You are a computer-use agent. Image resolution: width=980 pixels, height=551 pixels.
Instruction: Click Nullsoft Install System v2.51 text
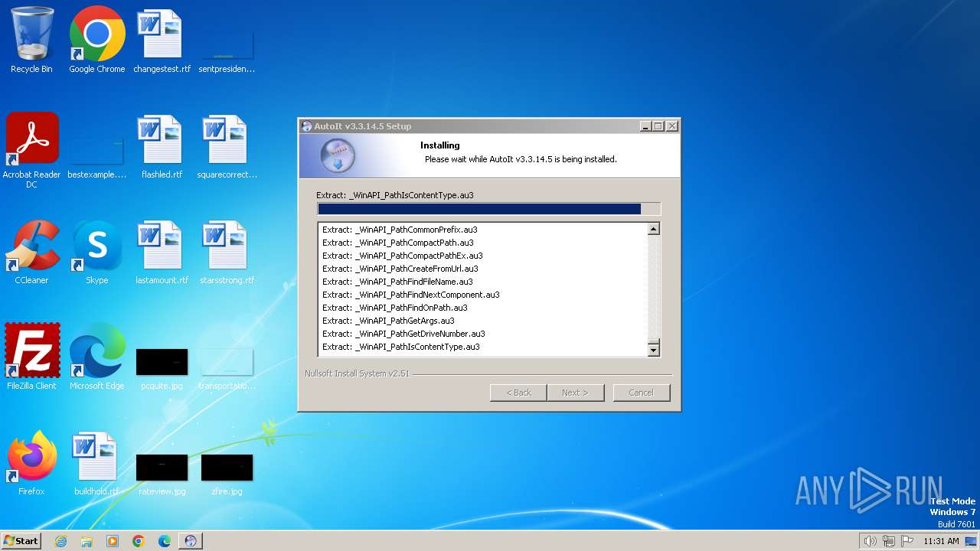pos(357,373)
